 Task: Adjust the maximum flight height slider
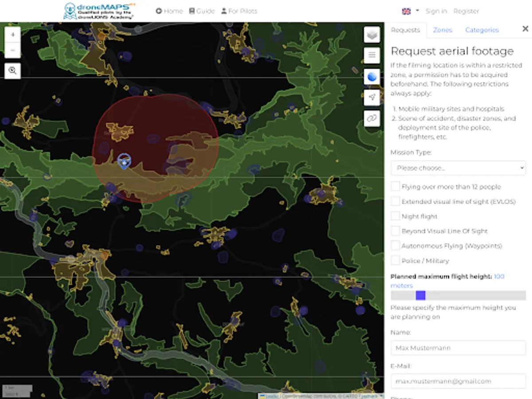pos(421,295)
